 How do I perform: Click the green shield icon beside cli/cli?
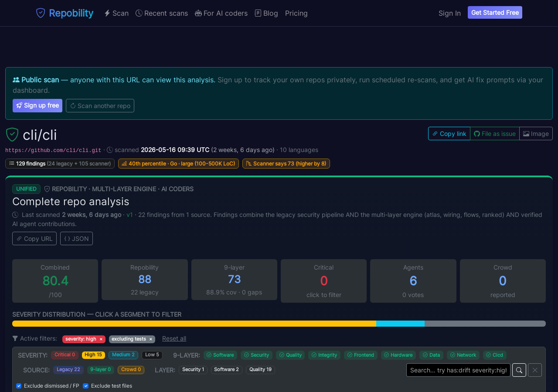coord(12,135)
